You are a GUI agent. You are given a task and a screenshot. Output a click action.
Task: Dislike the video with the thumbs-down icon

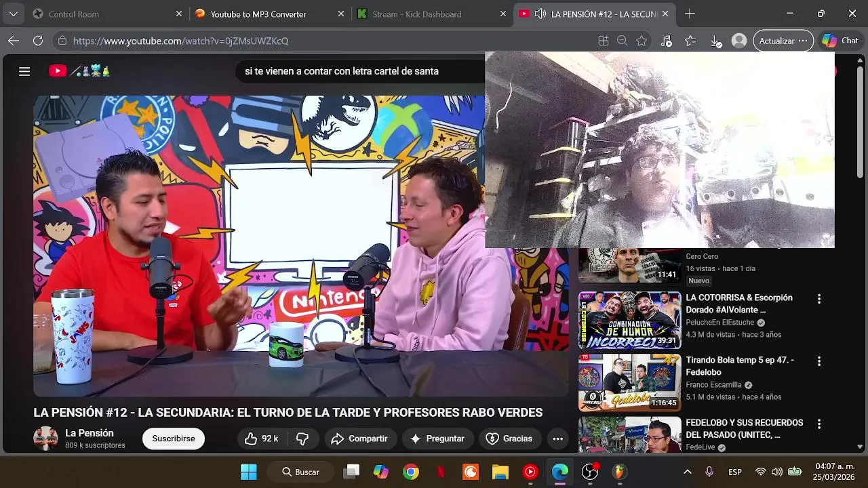point(302,439)
